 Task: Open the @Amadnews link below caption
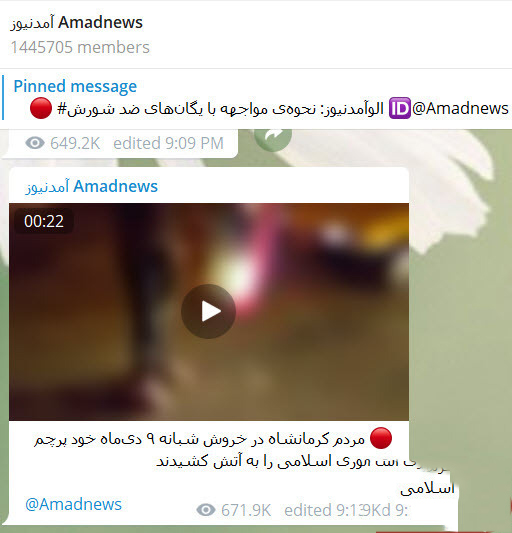click(73, 504)
